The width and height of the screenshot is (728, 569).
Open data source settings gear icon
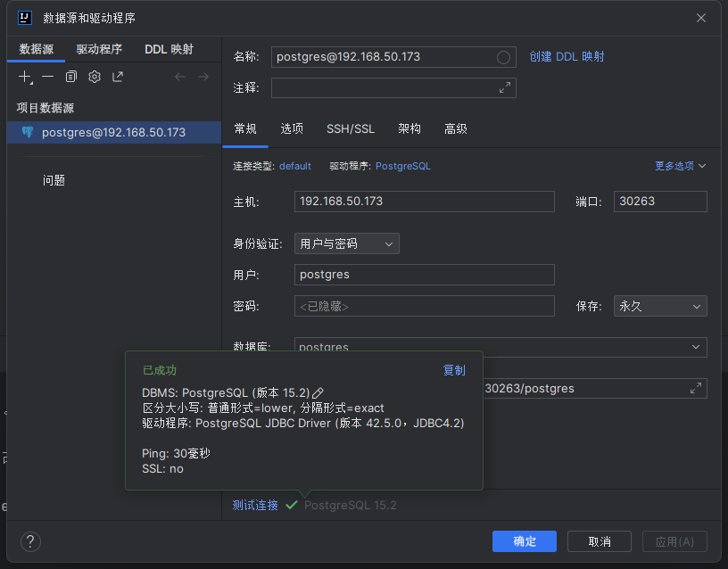click(95, 78)
